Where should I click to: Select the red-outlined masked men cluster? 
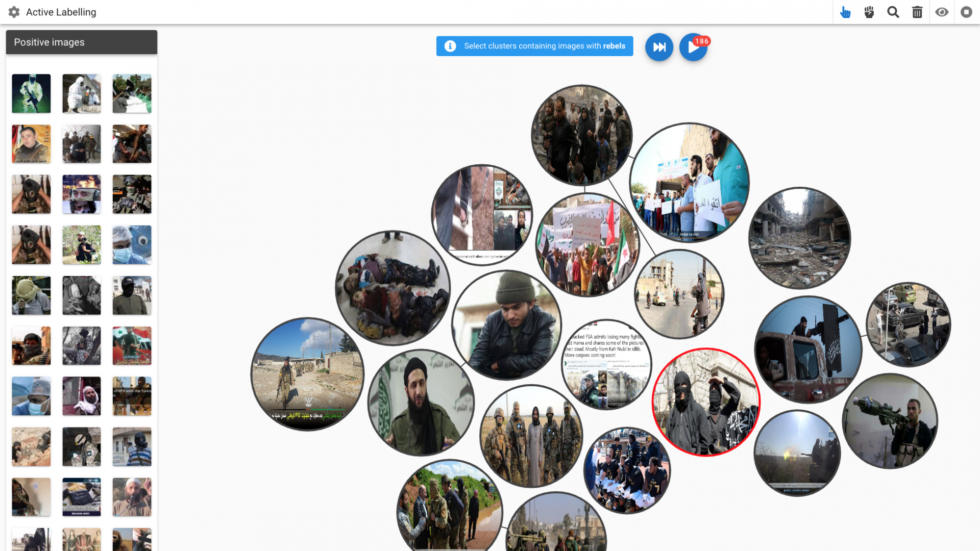(x=706, y=402)
